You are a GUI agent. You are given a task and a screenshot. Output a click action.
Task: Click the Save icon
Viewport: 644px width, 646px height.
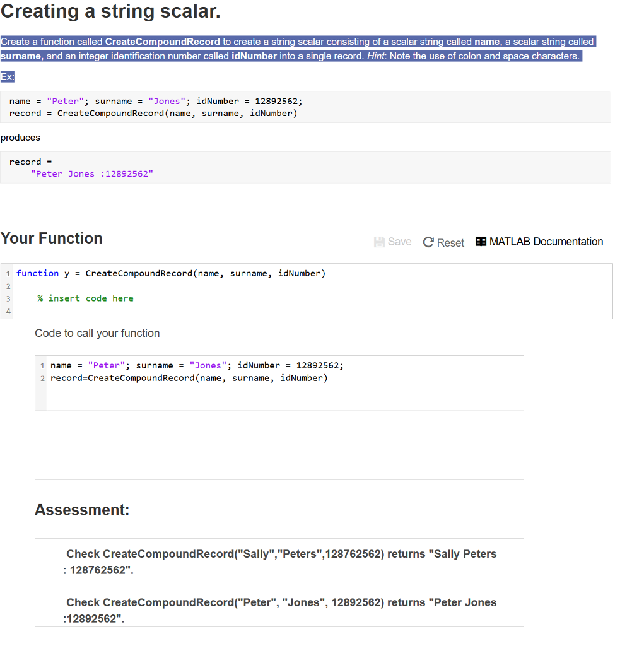tap(378, 242)
